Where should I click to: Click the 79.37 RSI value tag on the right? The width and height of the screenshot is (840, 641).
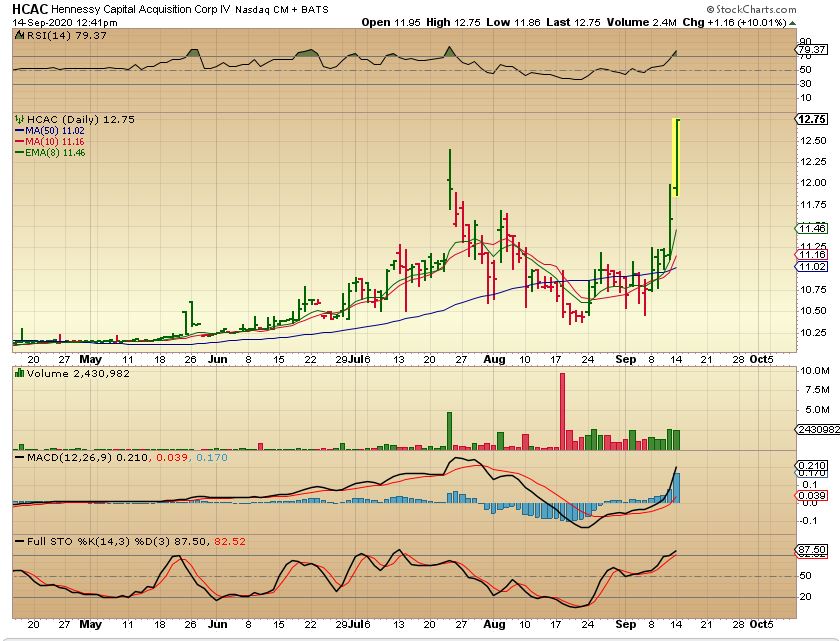click(x=812, y=49)
